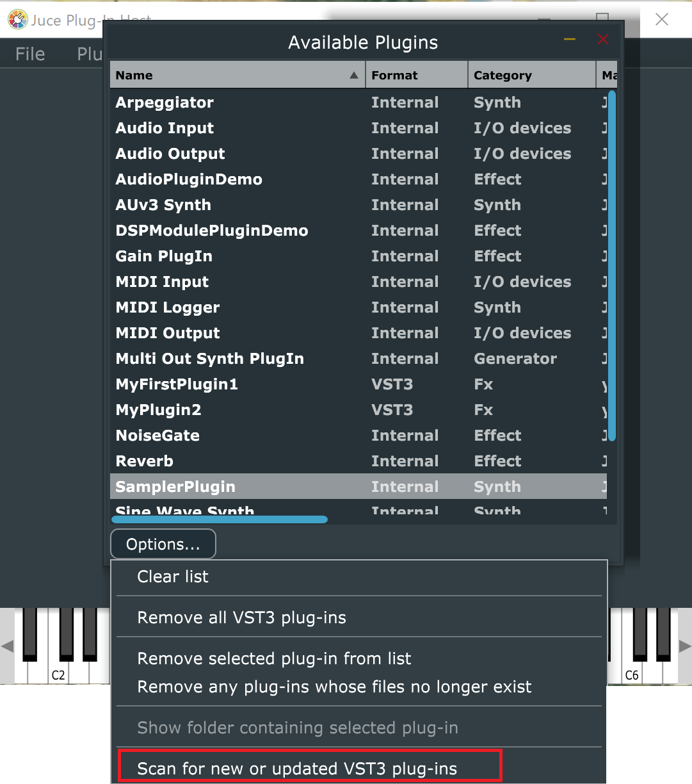Viewport: 692px width, 784px height.
Task: Minimize the Available Plugins window
Action: click(570, 40)
